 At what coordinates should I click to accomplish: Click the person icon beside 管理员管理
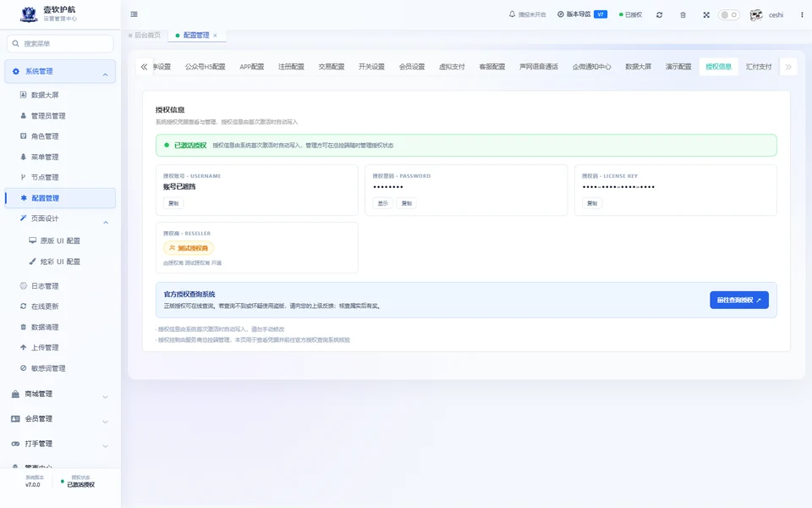23,116
